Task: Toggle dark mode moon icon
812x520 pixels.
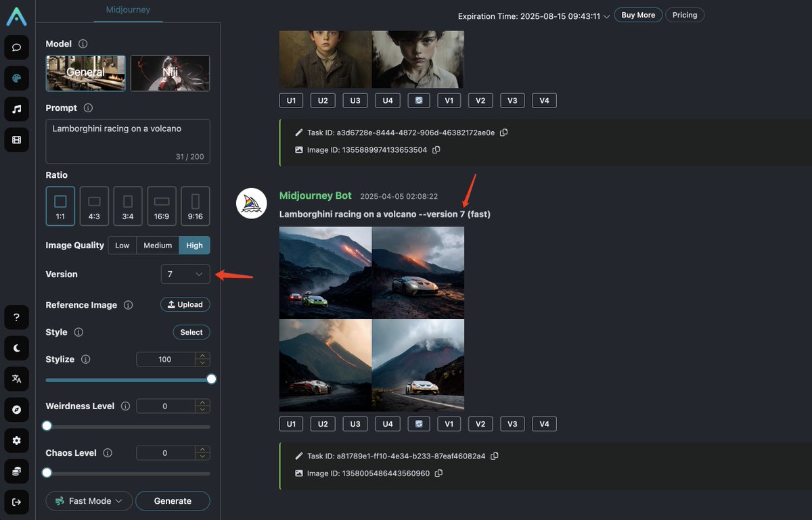Action: (17, 348)
